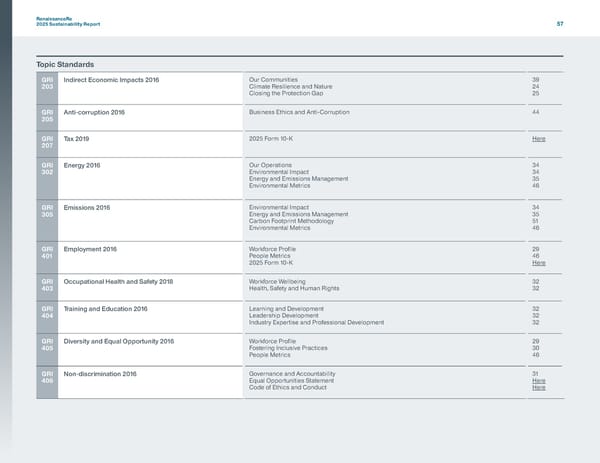Select the 'GRI 403' code cell
Image resolution: width=600 pixels, height=463 pixels.
[47, 287]
